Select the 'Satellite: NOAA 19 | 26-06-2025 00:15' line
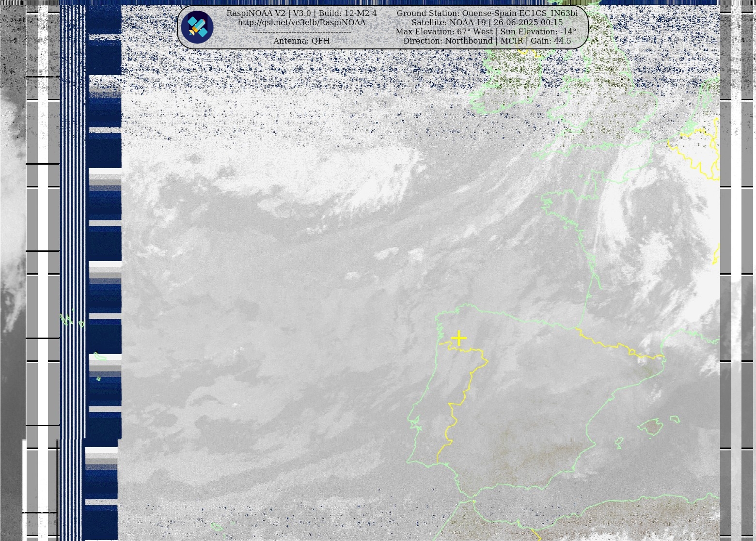 487,23
